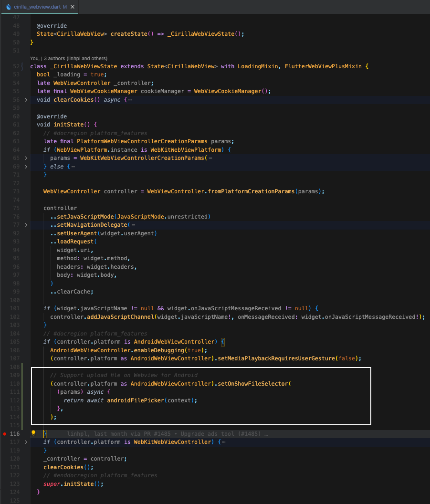Close the cirilla_webview.dart tab
The height and width of the screenshot is (504, 430).
[72, 7]
